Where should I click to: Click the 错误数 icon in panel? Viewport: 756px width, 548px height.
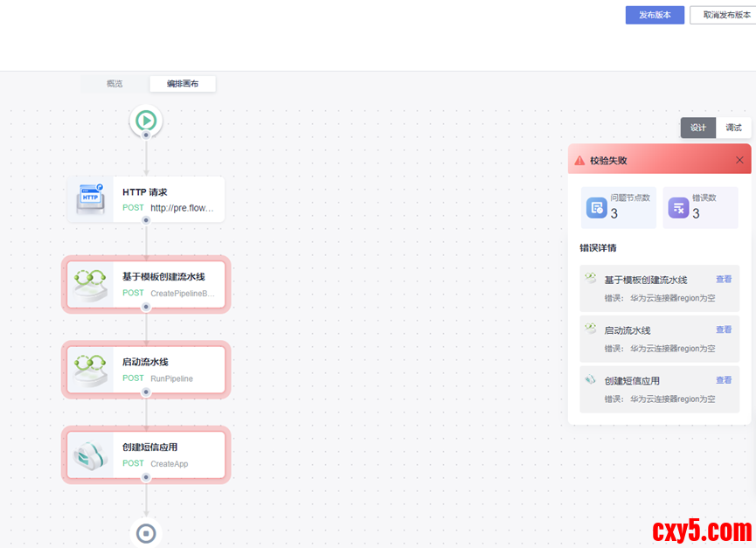(678, 207)
